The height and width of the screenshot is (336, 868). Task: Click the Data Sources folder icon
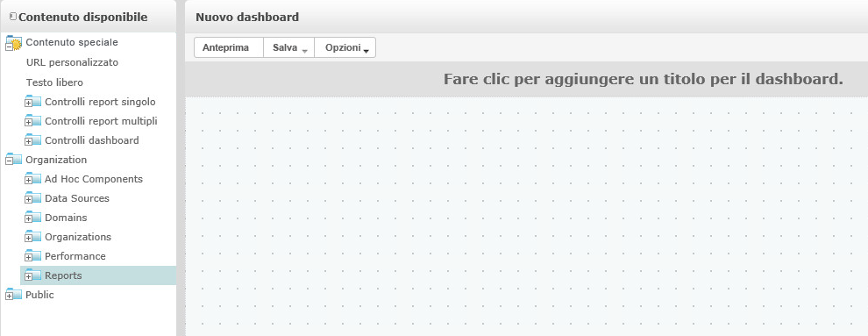pos(33,198)
